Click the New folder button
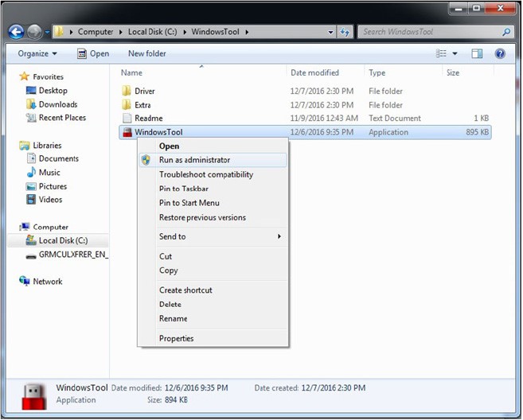The image size is (523, 420). (x=147, y=53)
